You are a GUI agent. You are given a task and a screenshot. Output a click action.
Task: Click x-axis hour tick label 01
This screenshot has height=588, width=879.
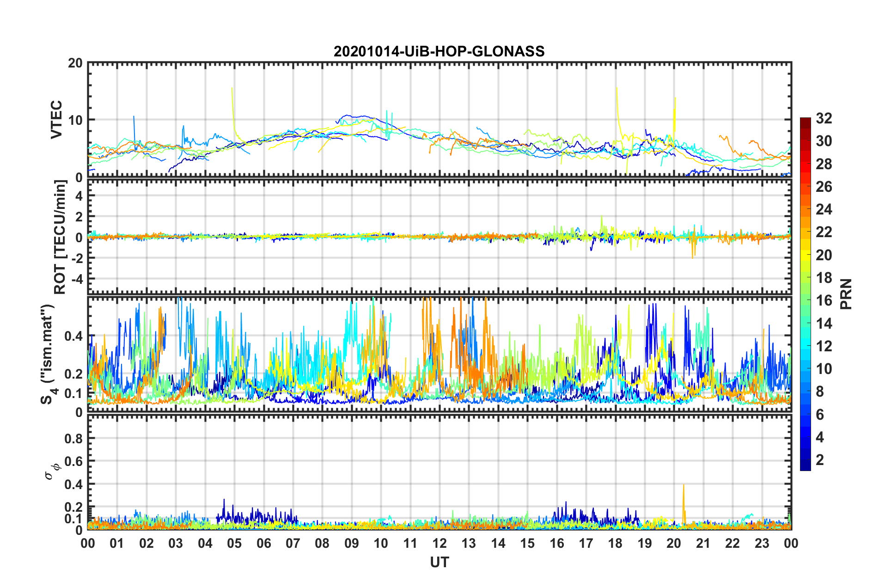(117, 543)
